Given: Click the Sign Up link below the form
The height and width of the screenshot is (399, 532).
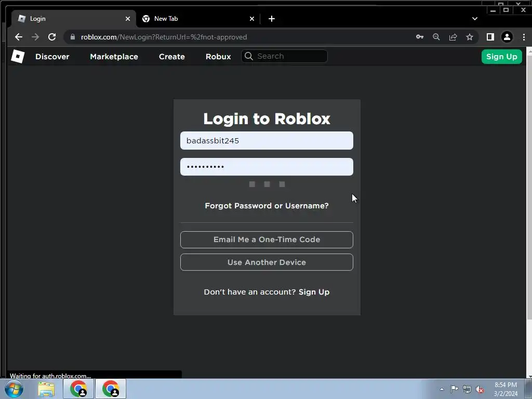Looking at the screenshot, I should click(x=314, y=292).
